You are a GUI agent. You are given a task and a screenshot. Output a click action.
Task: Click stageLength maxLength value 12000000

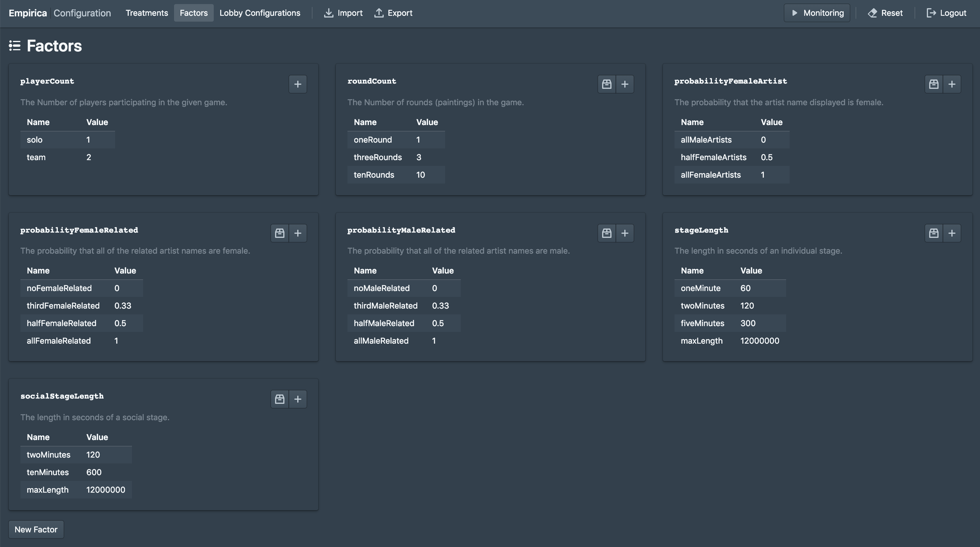[760, 341]
